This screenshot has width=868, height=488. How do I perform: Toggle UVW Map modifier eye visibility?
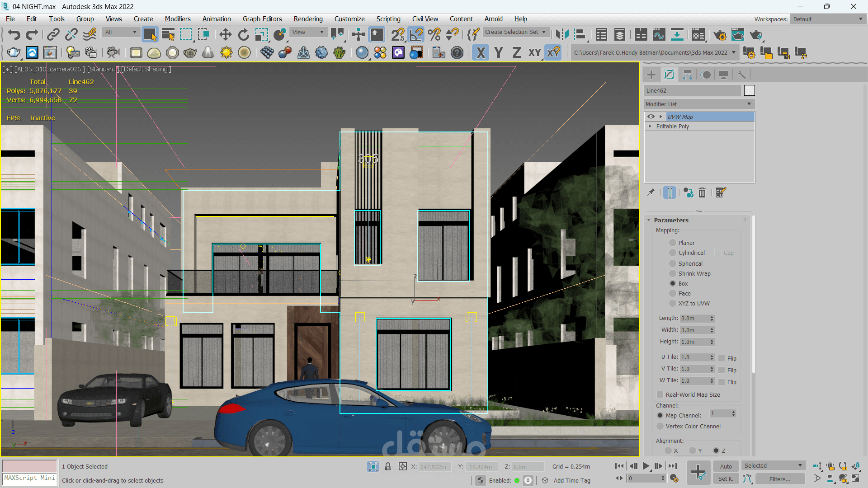[x=651, y=117]
